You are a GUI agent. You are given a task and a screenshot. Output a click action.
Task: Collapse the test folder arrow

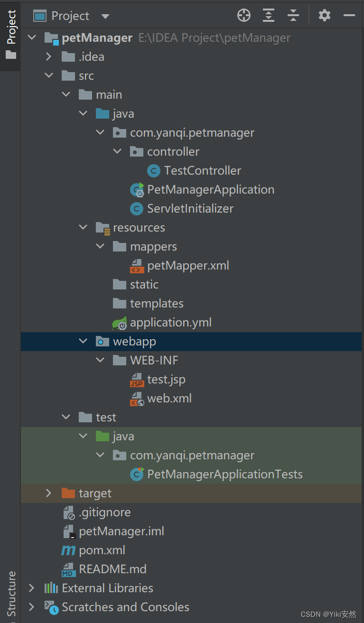(x=66, y=417)
